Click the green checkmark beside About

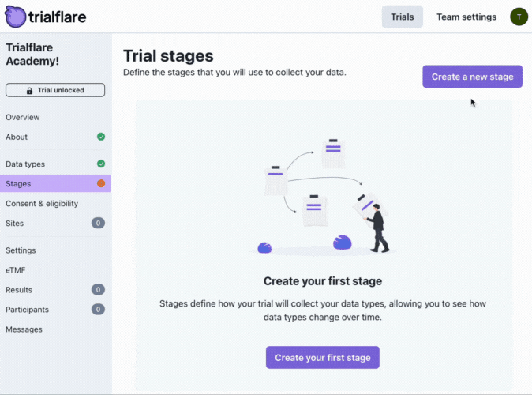(x=101, y=137)
